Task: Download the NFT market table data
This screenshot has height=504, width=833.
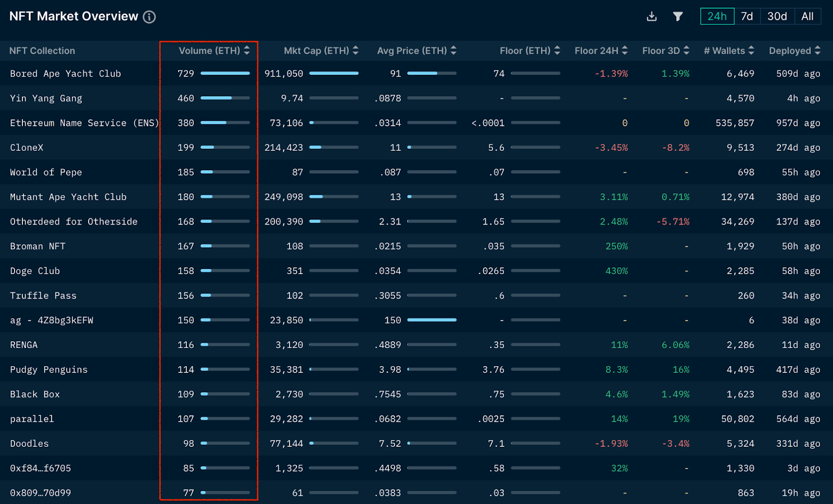Action: click(x=651, y=17)
